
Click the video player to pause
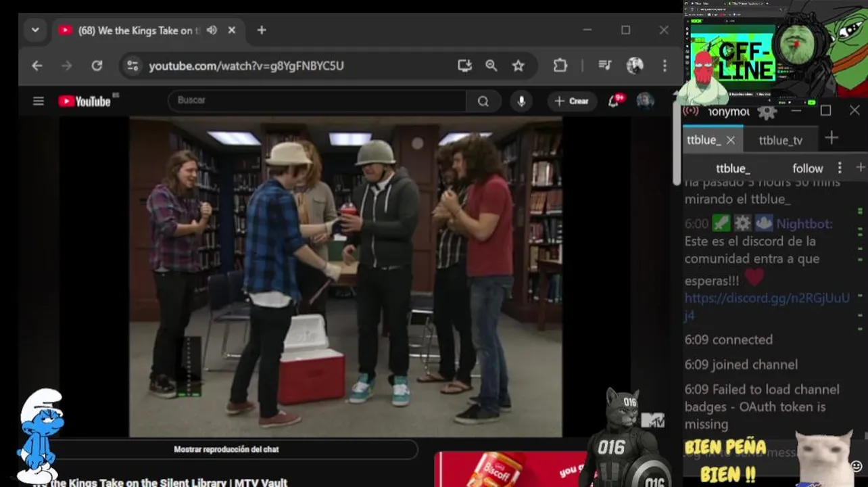[x=345, y=277]
